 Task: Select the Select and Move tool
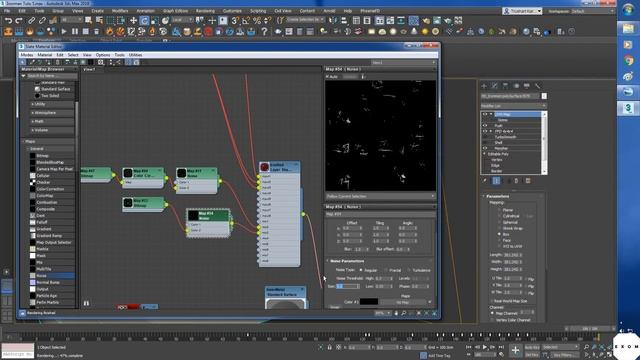point(133,20)
